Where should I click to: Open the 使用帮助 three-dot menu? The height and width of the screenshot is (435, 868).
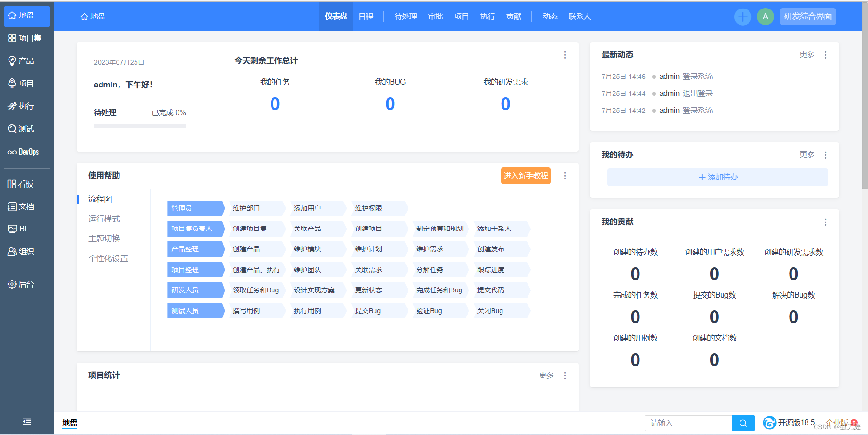(x=565, y=176)
